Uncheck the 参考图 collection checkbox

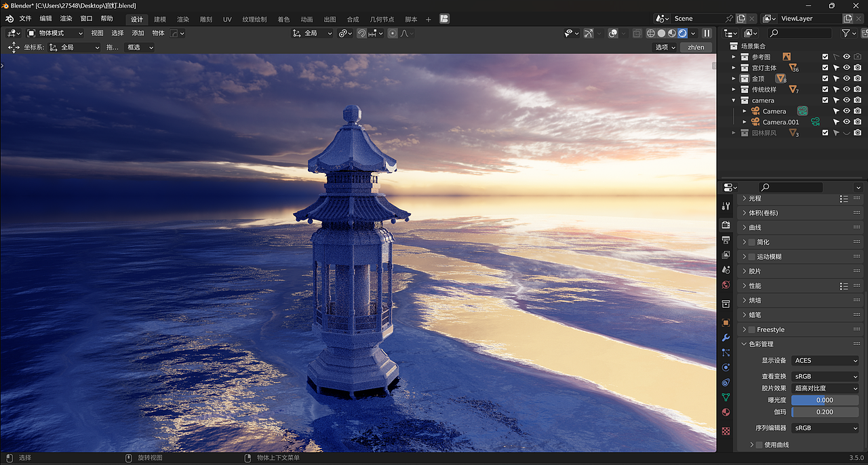(x=825, y=57)
